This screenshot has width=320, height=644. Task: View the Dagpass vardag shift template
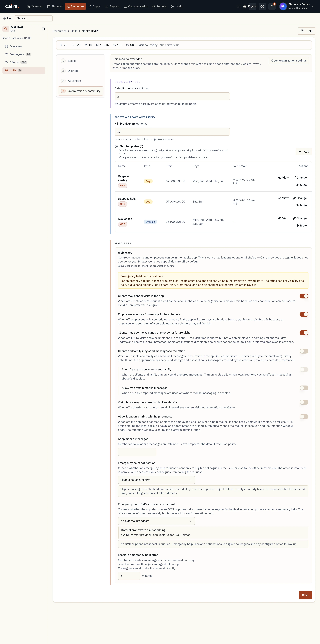[283, 178]
